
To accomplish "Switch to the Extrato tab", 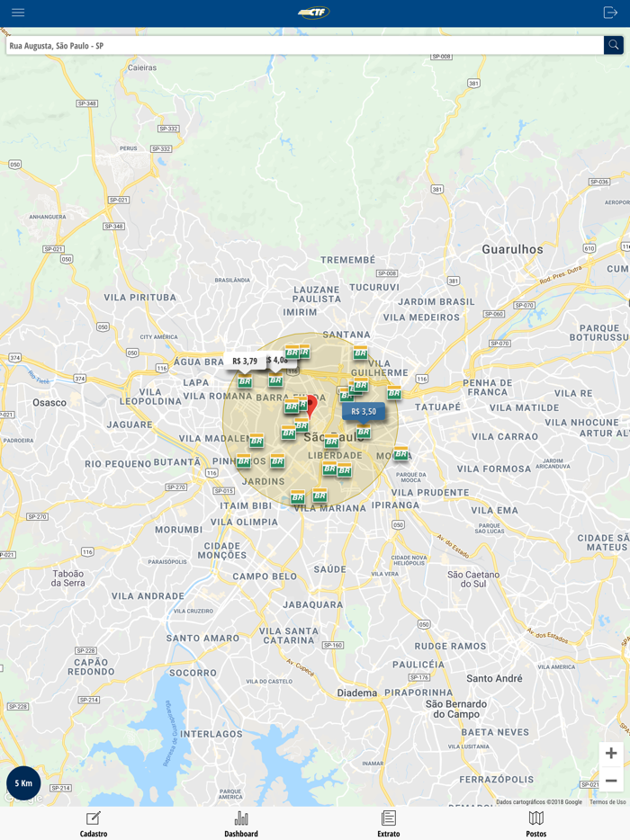I will [389, 824].
